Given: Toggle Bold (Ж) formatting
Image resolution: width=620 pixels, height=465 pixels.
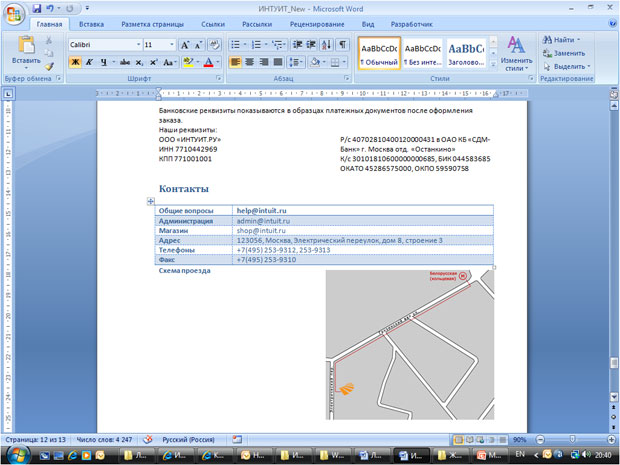Looking at the screenshot, I should click(75, 62).
